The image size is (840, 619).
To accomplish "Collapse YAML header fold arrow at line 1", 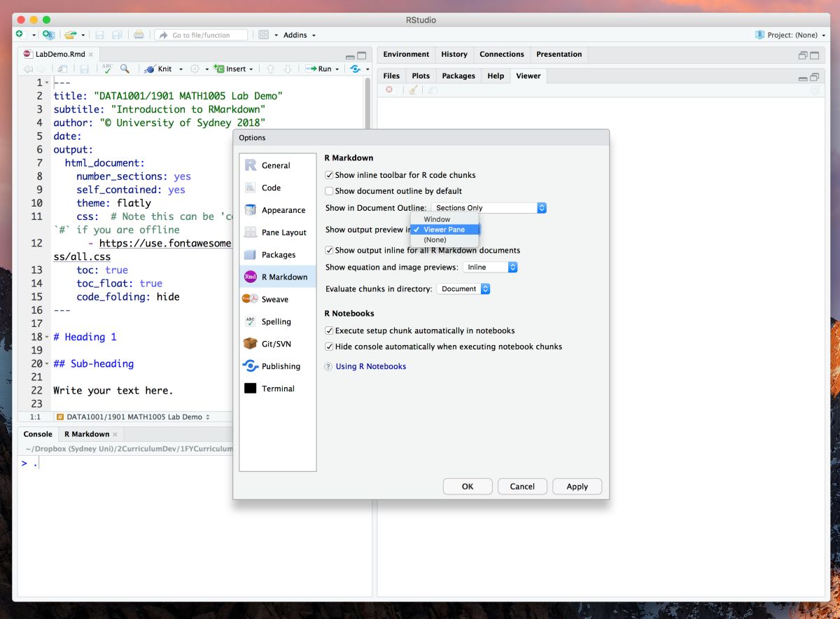I will pyautogui.click(x=47, y=83).
